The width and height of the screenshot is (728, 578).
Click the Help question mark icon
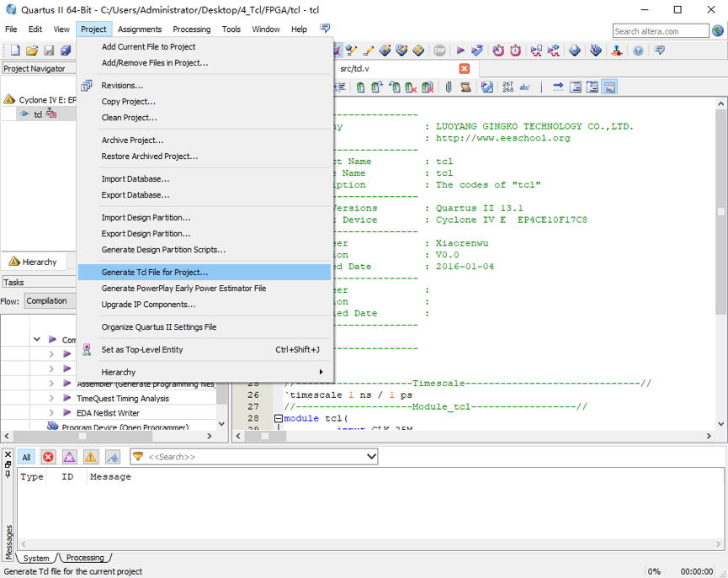pos(638,50)
